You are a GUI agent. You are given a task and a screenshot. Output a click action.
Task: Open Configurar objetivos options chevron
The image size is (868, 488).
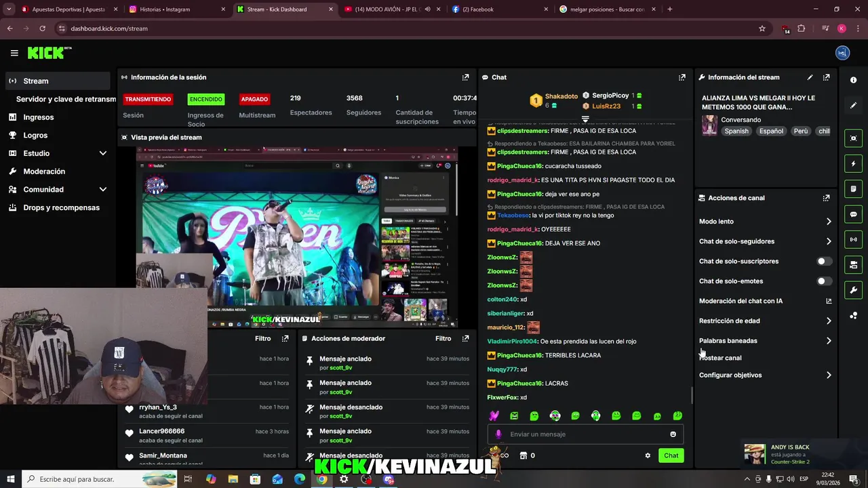pyautogui.click(x=829, y=375)
